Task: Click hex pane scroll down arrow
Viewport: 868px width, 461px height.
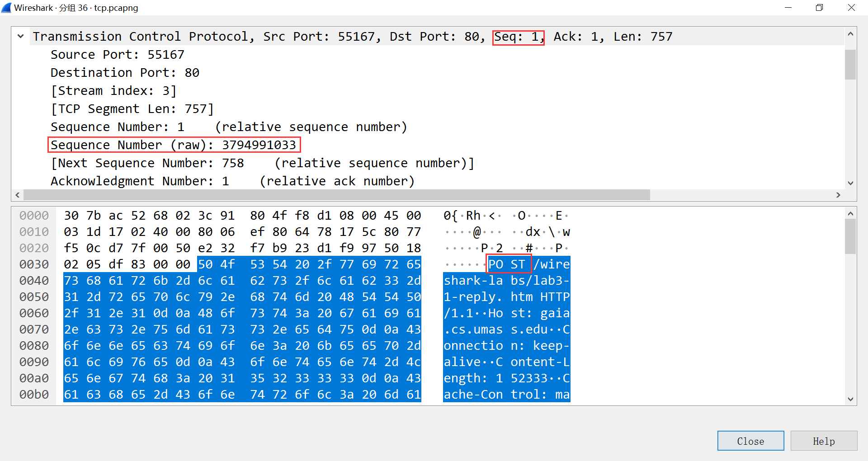Action: [x=850, y=399]
